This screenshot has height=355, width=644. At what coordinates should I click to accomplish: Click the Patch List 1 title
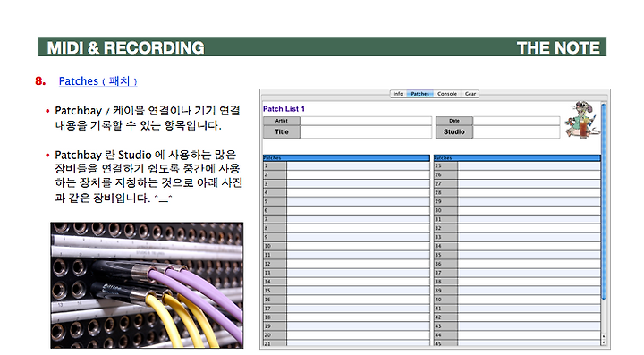pyautogui.click(x=284, y=109)
